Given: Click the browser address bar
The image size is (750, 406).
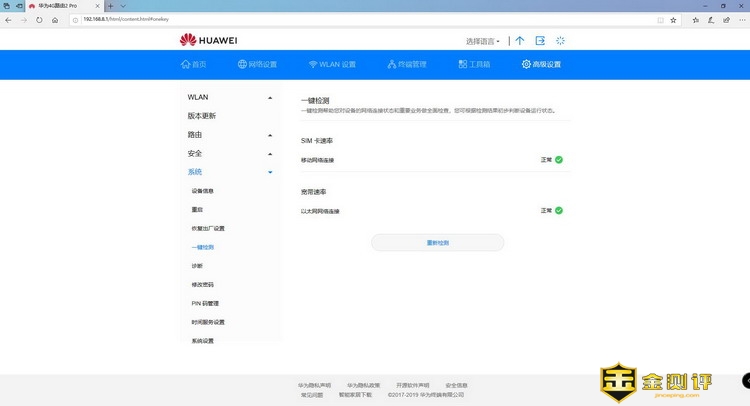Looking at the screenshot, I should (x=350, y=19).
